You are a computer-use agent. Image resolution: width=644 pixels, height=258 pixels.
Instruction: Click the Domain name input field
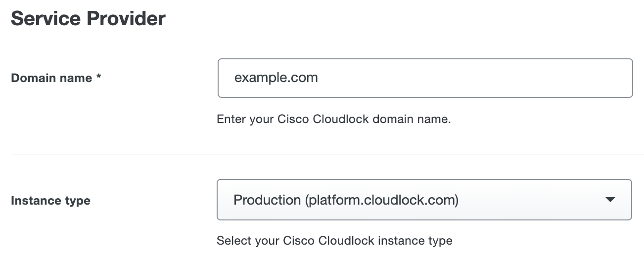(424, 78)
